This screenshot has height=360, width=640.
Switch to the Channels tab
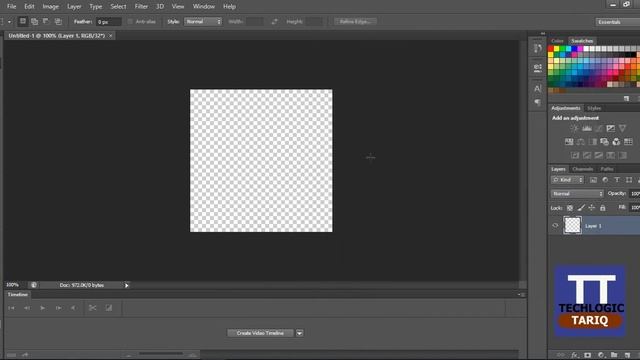pyautogui.click(x=582, y=169)
